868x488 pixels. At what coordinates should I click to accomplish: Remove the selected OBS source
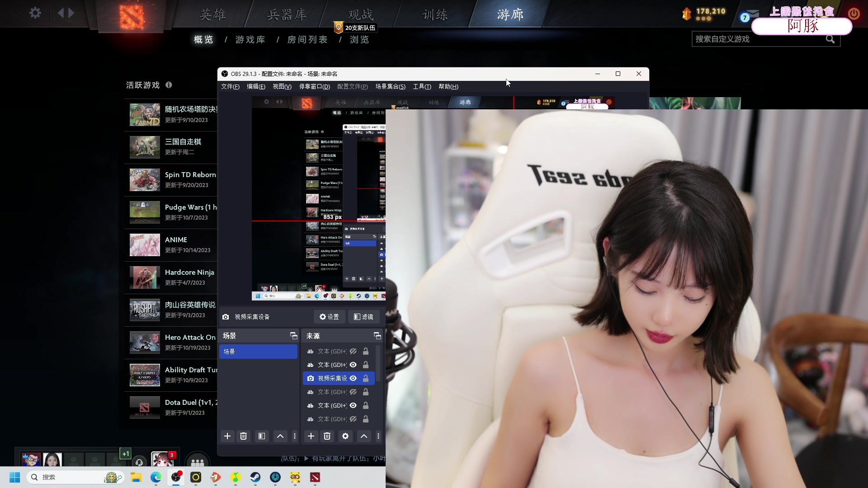[x=327, y=436]
